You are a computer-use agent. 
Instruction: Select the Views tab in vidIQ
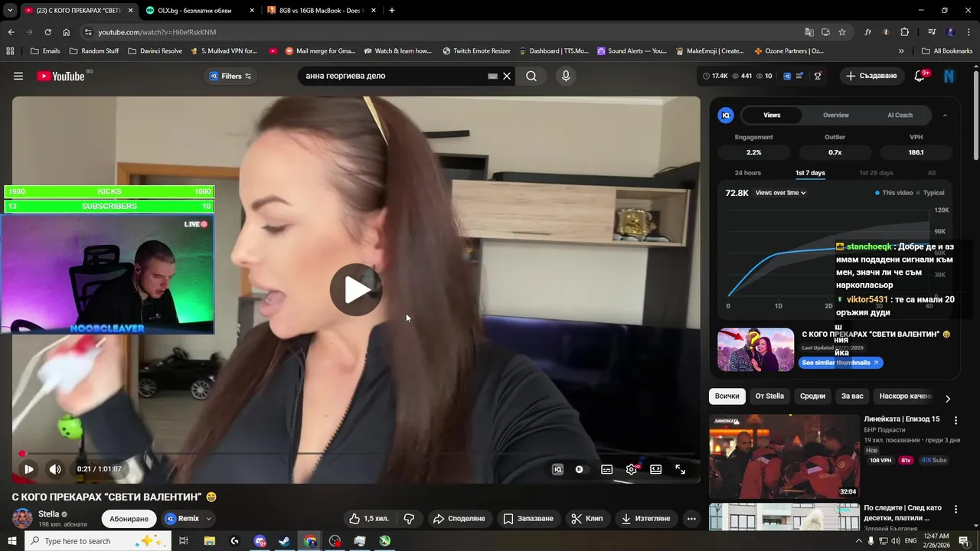pos(772,115)
